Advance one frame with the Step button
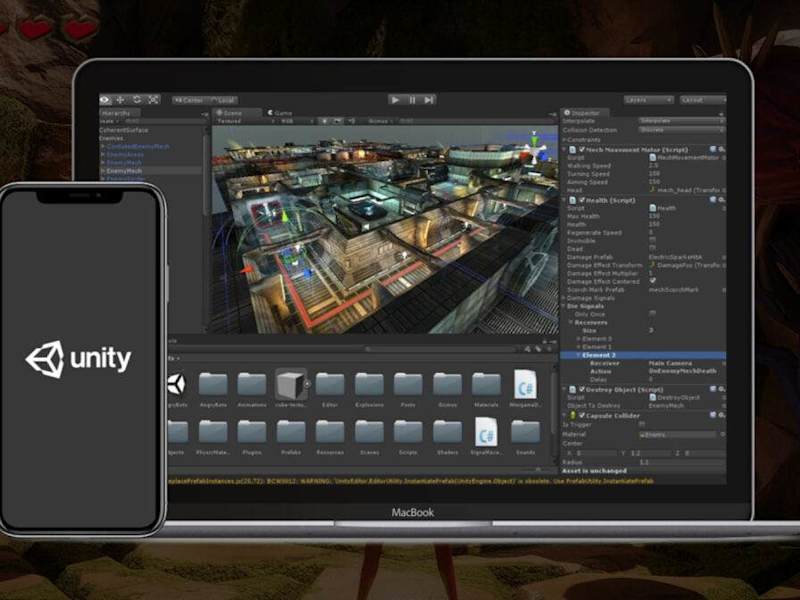 pos(429,100)
